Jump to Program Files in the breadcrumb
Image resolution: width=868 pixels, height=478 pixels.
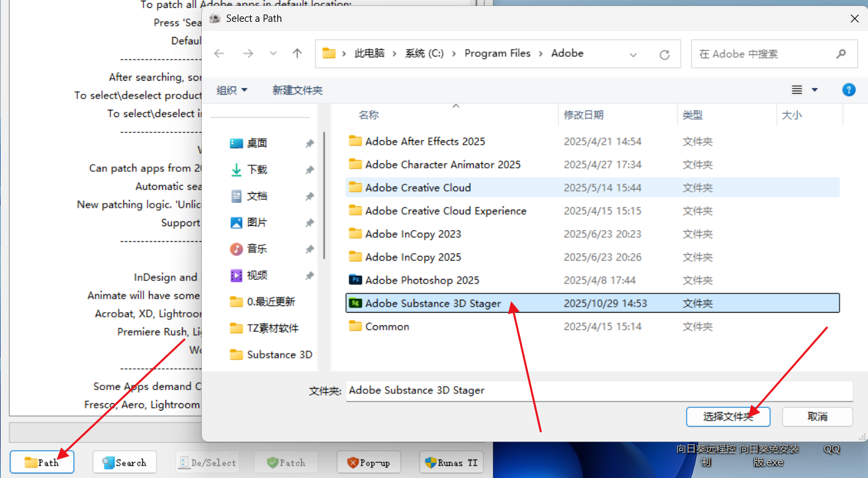498,54
